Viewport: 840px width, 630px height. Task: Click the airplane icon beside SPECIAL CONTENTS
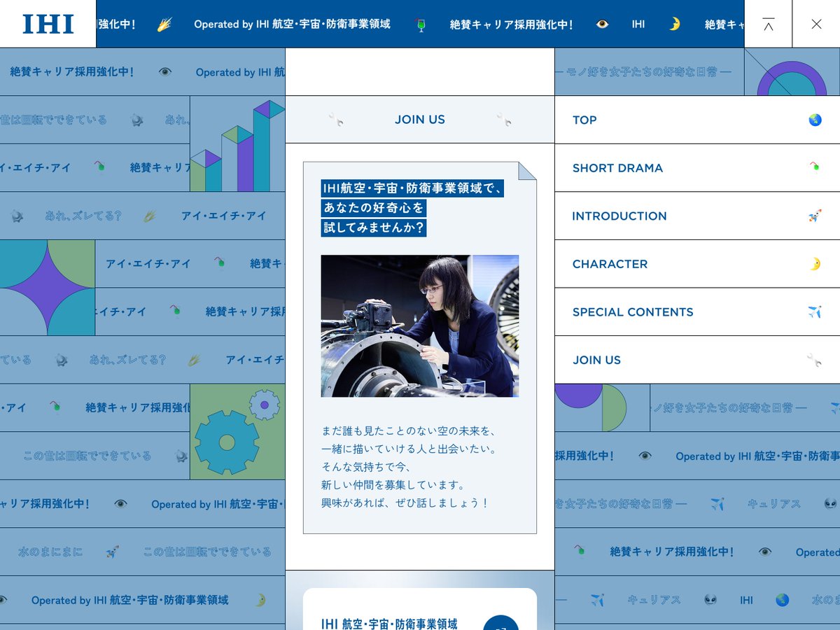[x=815, y=312]
